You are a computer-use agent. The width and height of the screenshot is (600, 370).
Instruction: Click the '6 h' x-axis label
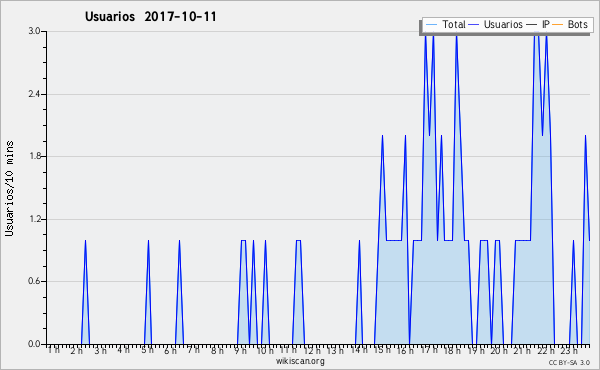point(171,350)
